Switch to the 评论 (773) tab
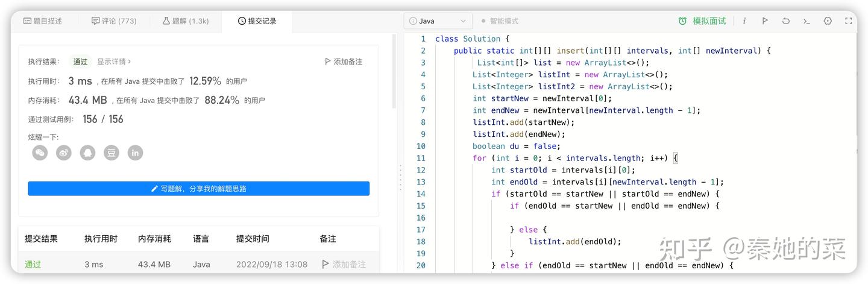868x284 pixels. coord(114,21)
